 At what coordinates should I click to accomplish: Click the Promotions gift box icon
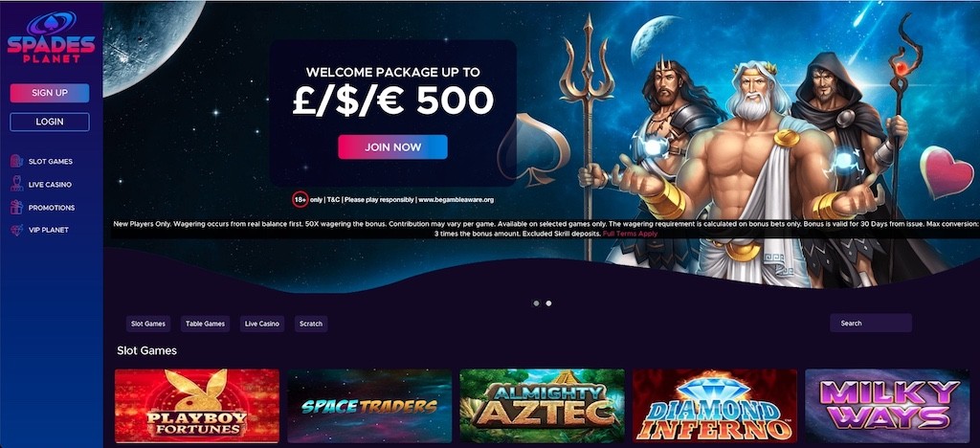pos(17,208)
